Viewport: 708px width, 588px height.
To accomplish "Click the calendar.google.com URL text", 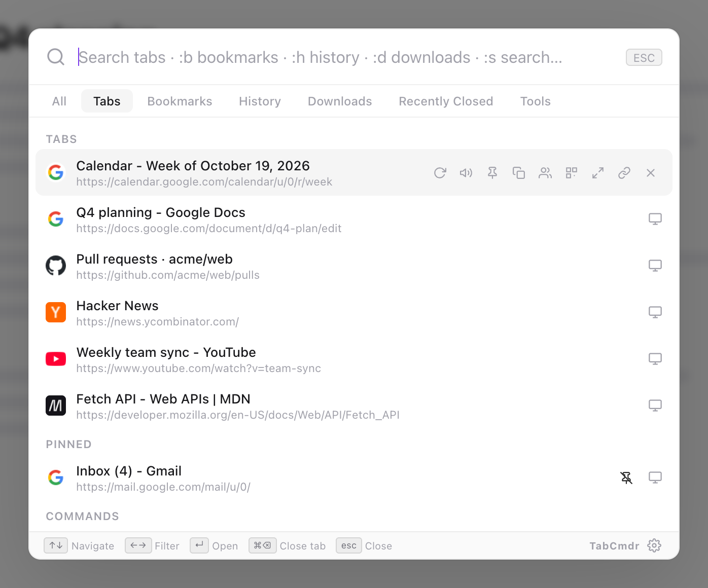I will pos(204,182).
